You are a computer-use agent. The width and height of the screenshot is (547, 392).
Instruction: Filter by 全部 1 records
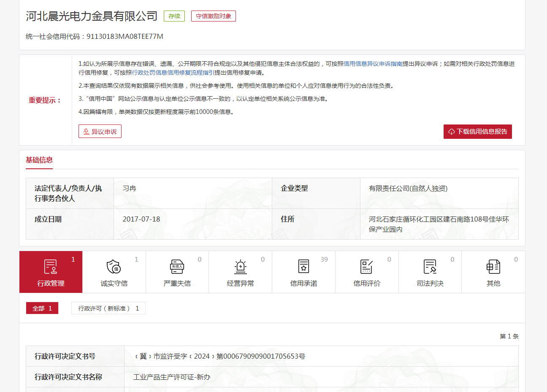pos(42,308)
